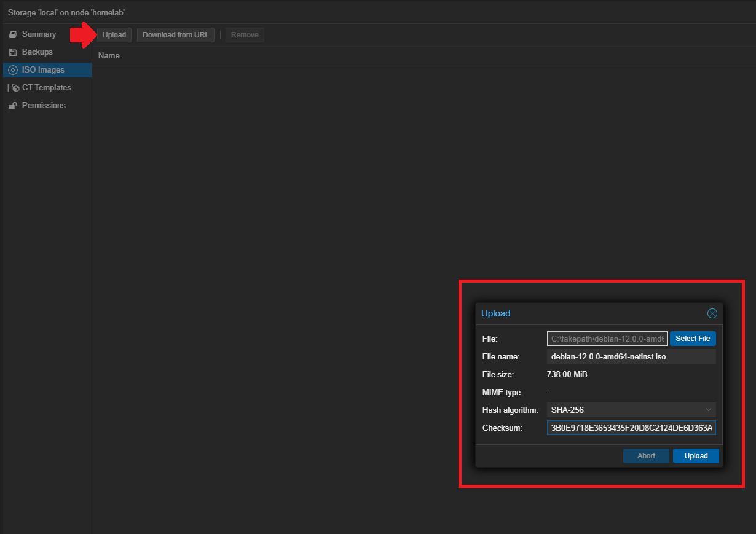Click Download from URL button
This screenshot has height=534, width=756.
(175, 35)
